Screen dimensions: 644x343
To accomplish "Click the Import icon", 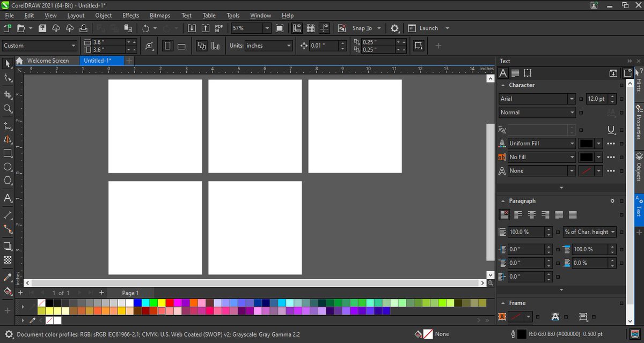I will pos(192,28).
